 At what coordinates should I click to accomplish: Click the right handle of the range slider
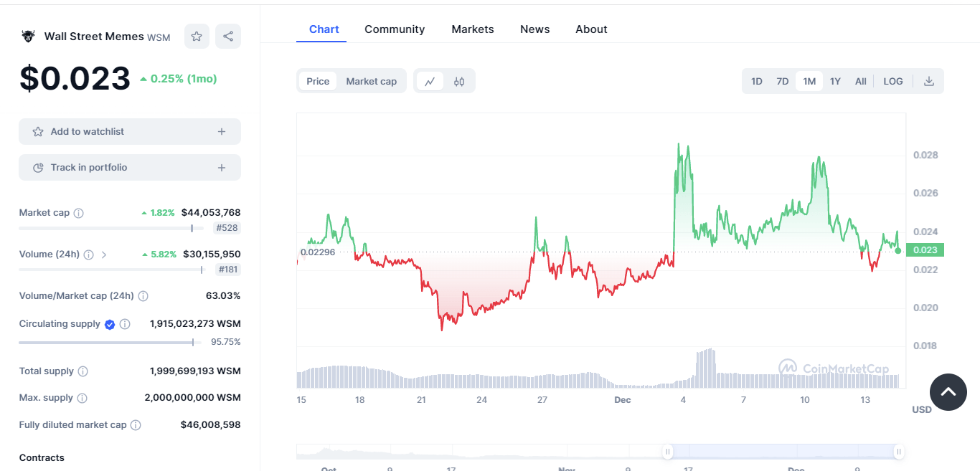[x=899, y=452]
